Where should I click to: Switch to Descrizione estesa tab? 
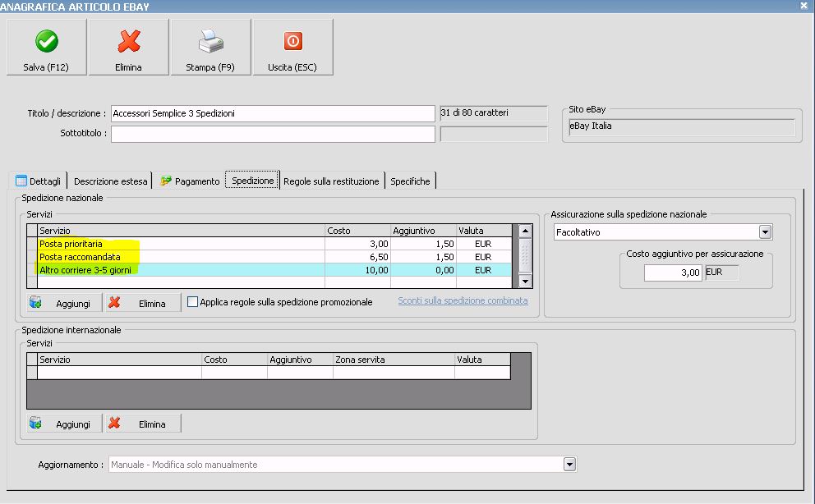tap(110, 181)
